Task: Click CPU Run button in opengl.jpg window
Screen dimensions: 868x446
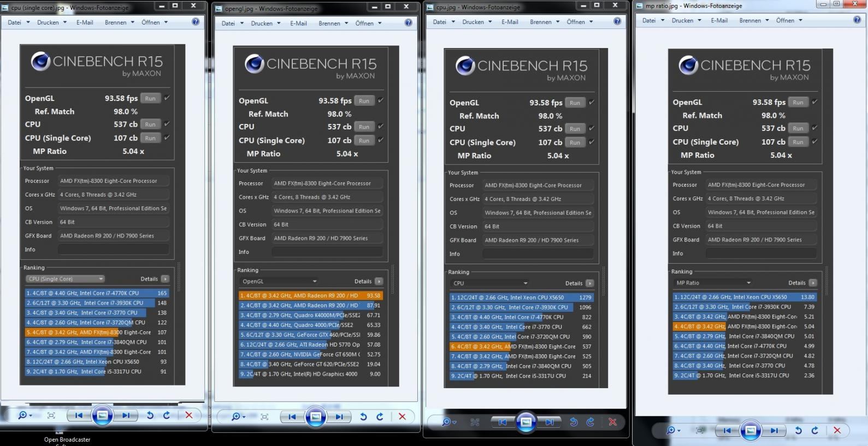Action: click(x=364, y=127)
